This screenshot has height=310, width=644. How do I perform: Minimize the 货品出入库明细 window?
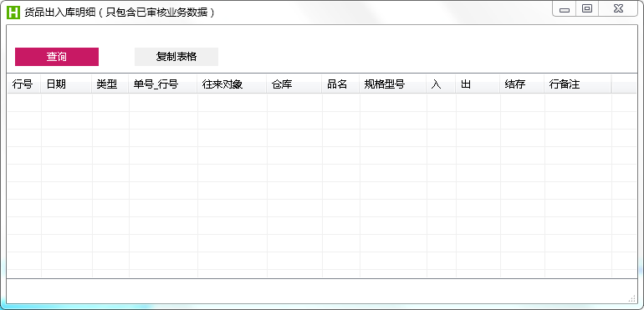(565, 9)
